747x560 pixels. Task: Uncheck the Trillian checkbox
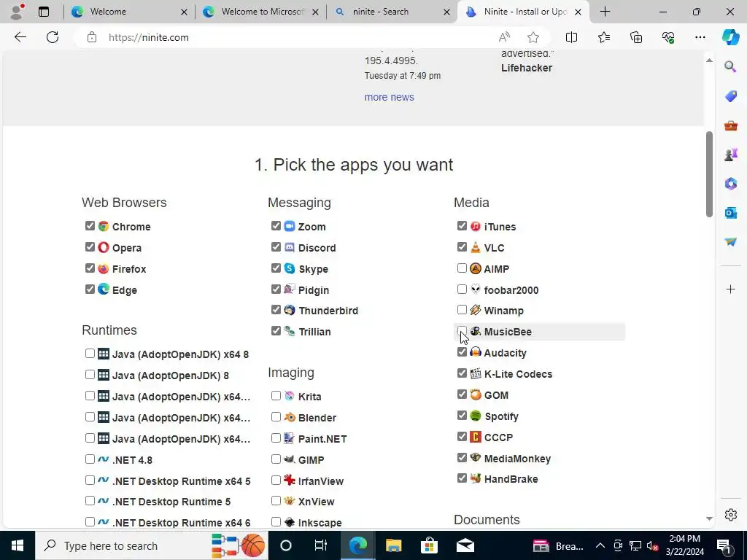click(276, 330)
